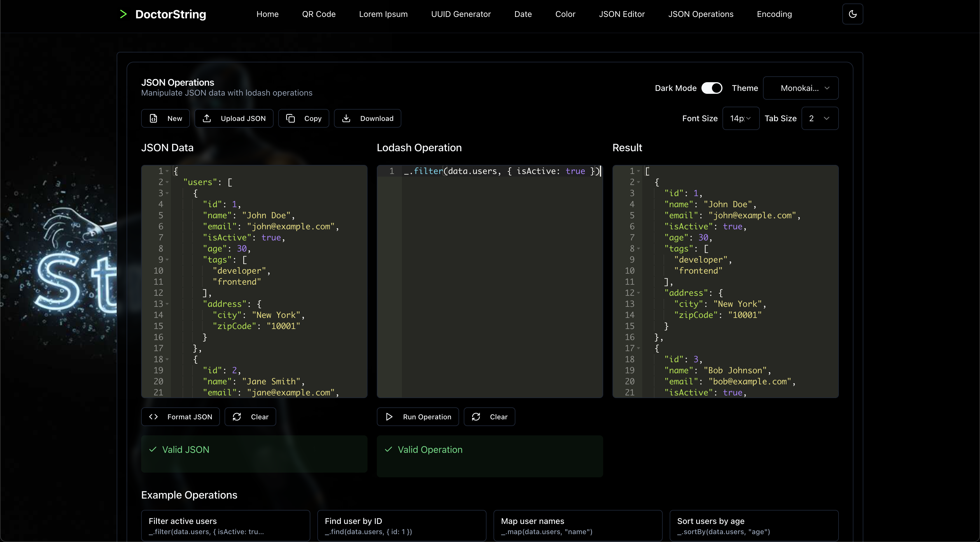Viewport: 980px width, 542px height.
Task: Go to Home in the navigation bar
Action: 267,14
